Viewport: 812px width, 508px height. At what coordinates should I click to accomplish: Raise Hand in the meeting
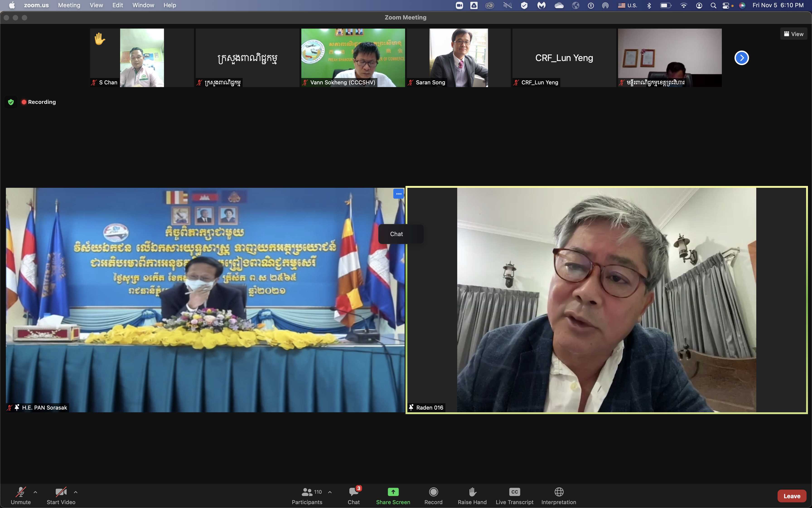tap(472, 496)
